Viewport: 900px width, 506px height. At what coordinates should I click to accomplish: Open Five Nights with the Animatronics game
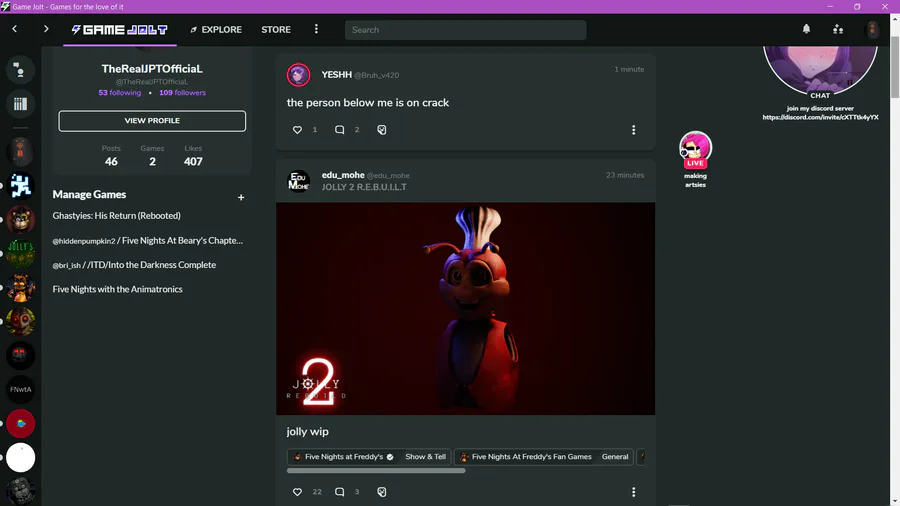click(x=118, y=289)
